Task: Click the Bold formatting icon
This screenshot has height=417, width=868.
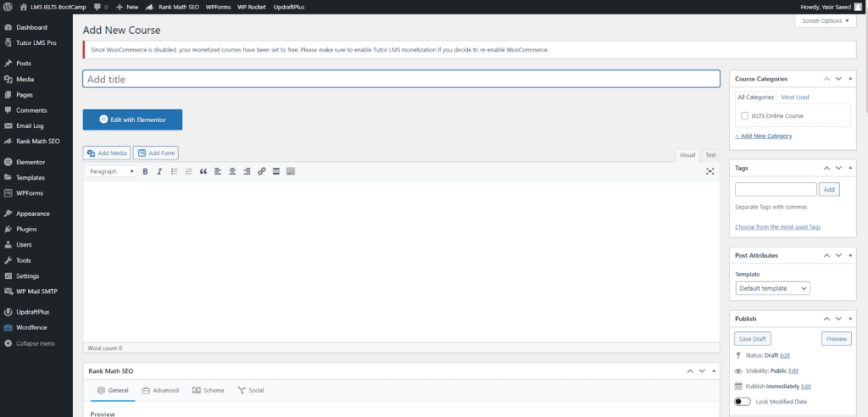Action: (145, 172)
